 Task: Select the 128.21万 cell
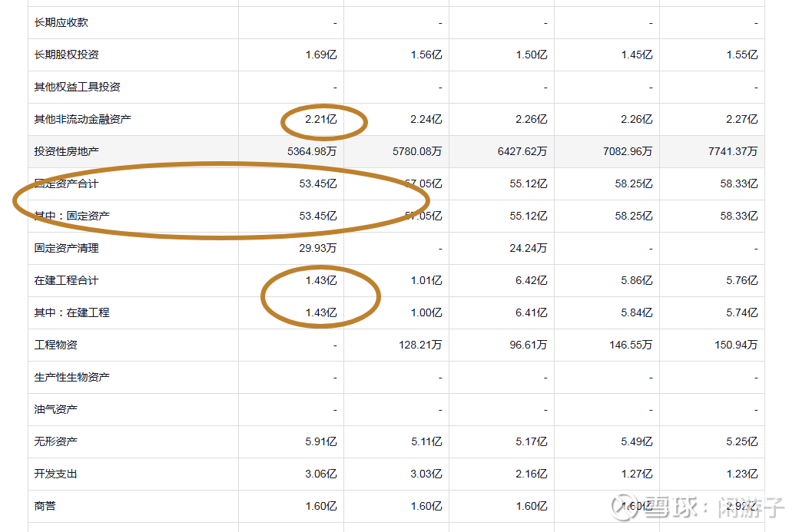420,345
